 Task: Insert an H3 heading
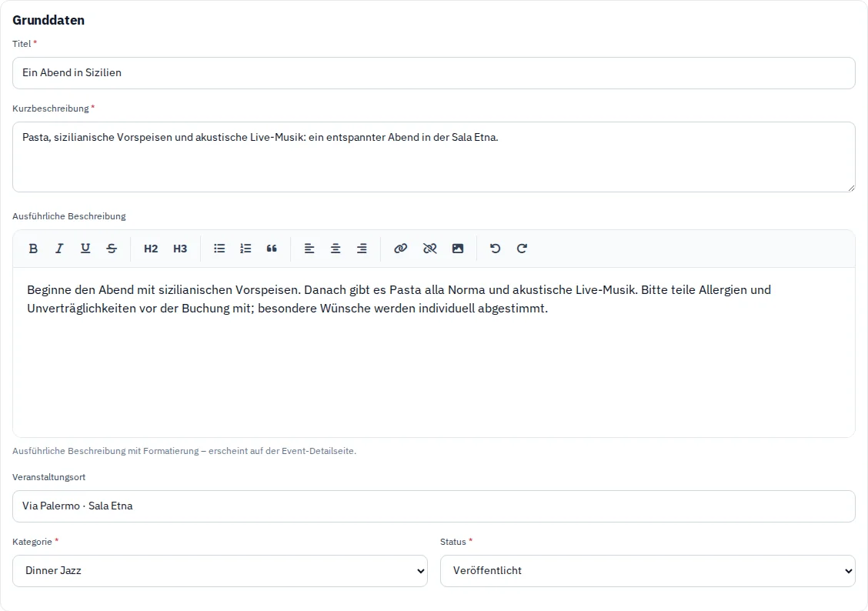(x=180, y=249)
